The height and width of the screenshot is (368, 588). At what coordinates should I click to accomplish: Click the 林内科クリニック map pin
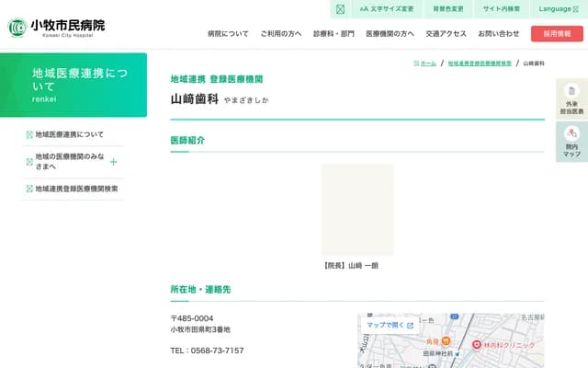tap(477, 344)
